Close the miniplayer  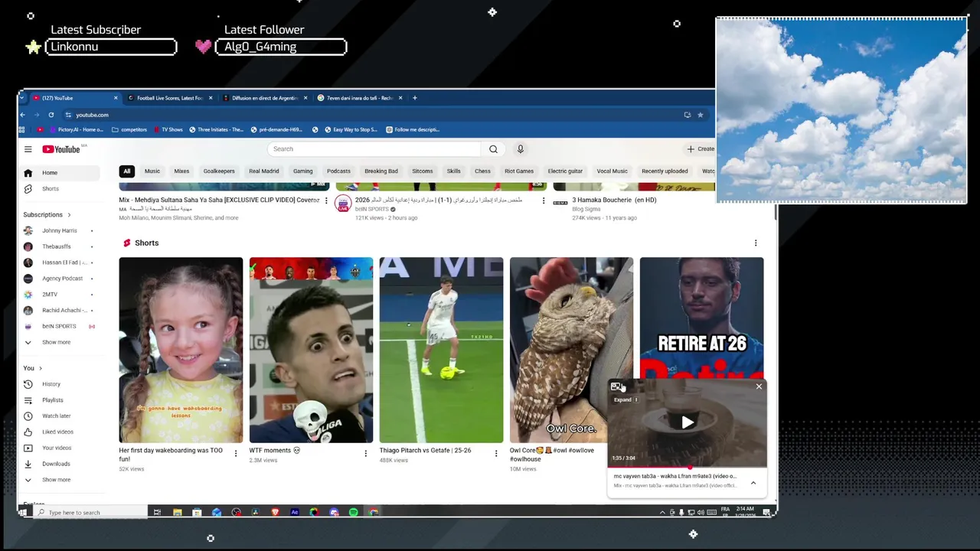point(759,386)
